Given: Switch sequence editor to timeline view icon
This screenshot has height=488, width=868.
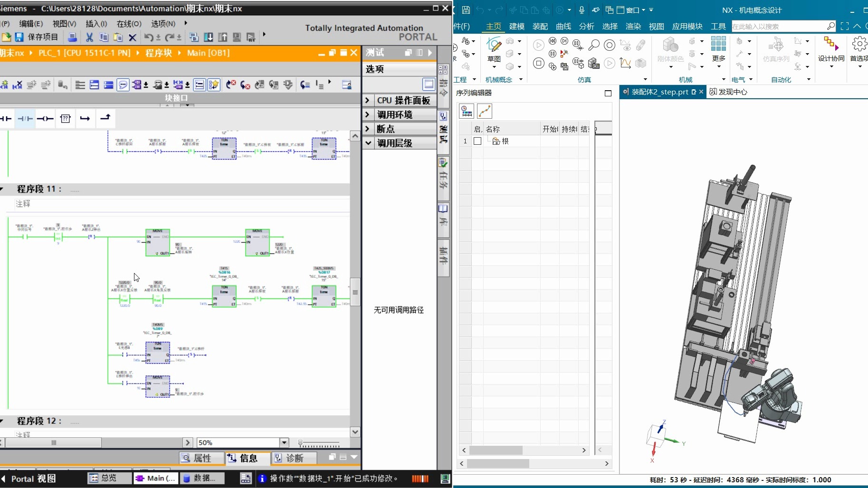Looking at the screenshot, I should (x=467, y=111).
